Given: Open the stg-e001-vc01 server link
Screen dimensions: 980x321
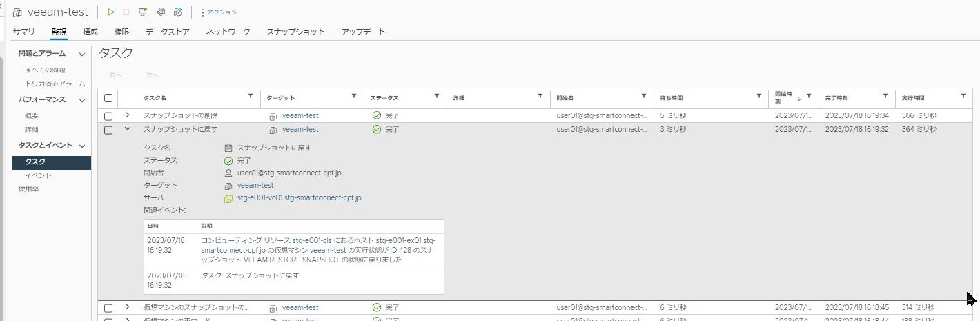Looking at the screenshot, I should coord(300,197).
